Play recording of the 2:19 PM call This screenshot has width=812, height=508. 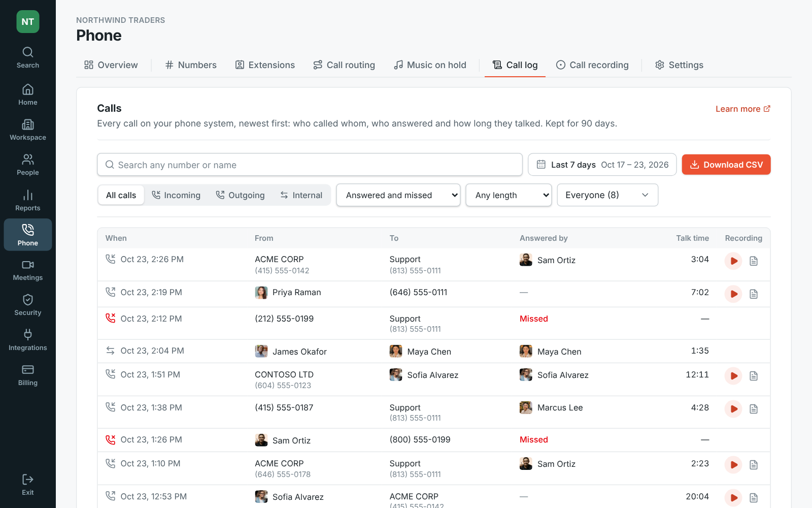[x=733, y=294]
